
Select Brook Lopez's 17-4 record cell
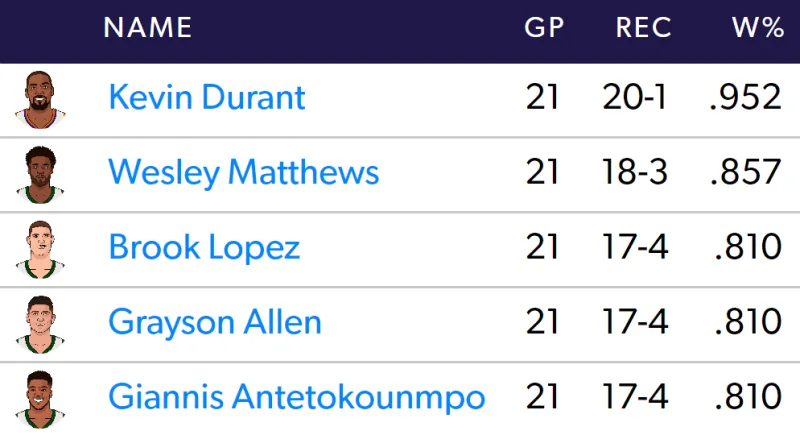(635, 247)
